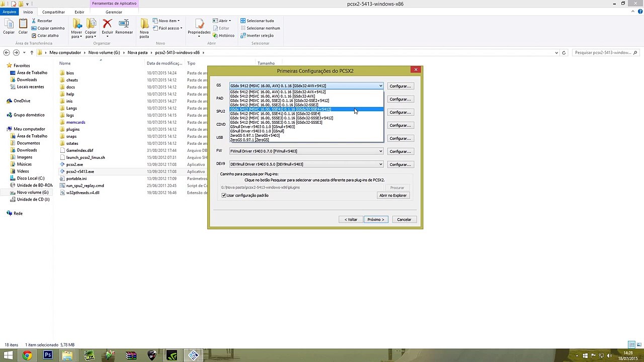Click Abrir no Explorer button
644x362 pixels.
(393, 196)
